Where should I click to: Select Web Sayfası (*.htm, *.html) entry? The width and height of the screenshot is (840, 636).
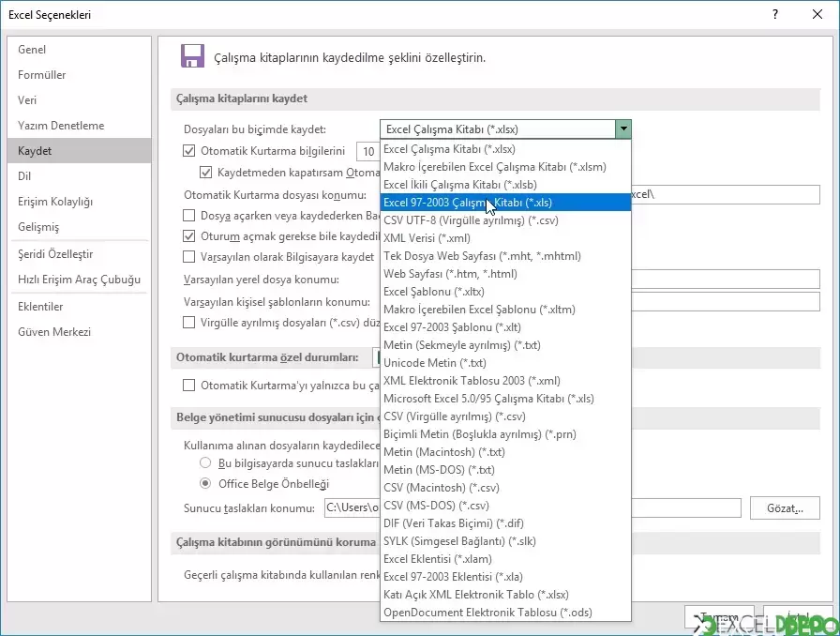point(505,274)
